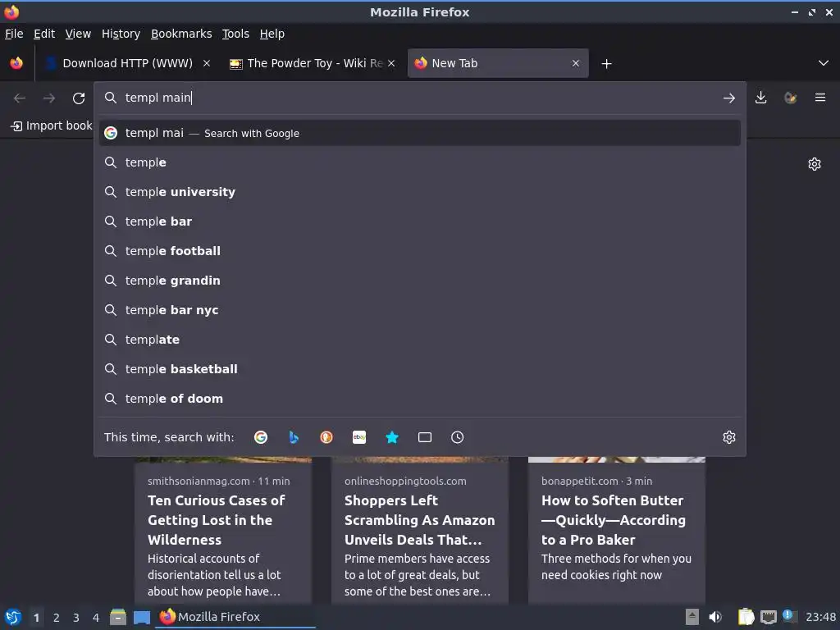Pick 'temple bar' suggestion
The height and width of the screenshot is (630, 840).
420,221
